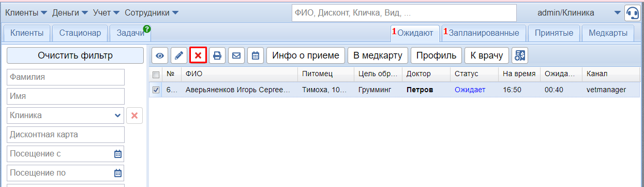Click the Дисконтная карта field
This screenshot has height=187, width=644.
point(66,135)
